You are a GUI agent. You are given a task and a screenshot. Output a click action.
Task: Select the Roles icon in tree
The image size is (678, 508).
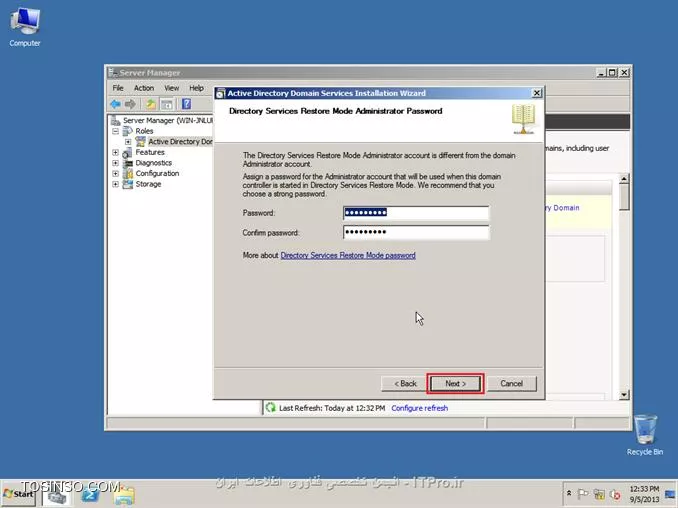pyautogui.click(x=128, y=131)
